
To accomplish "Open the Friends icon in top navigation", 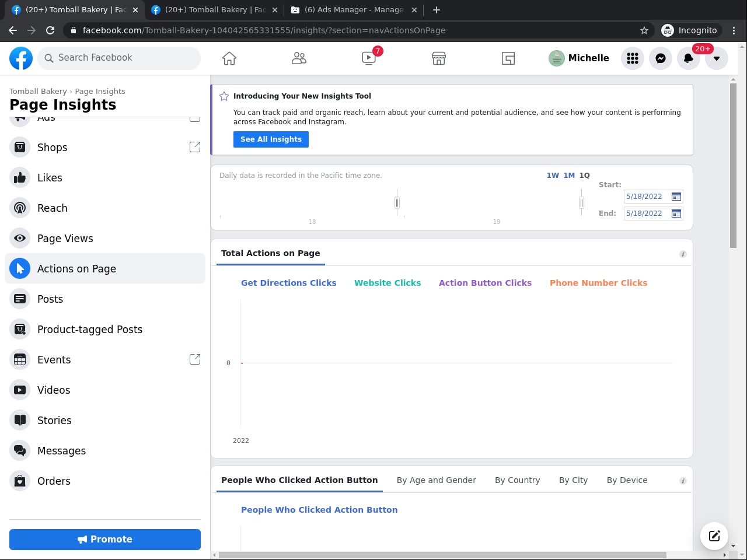I will click(x=299, y=58).
